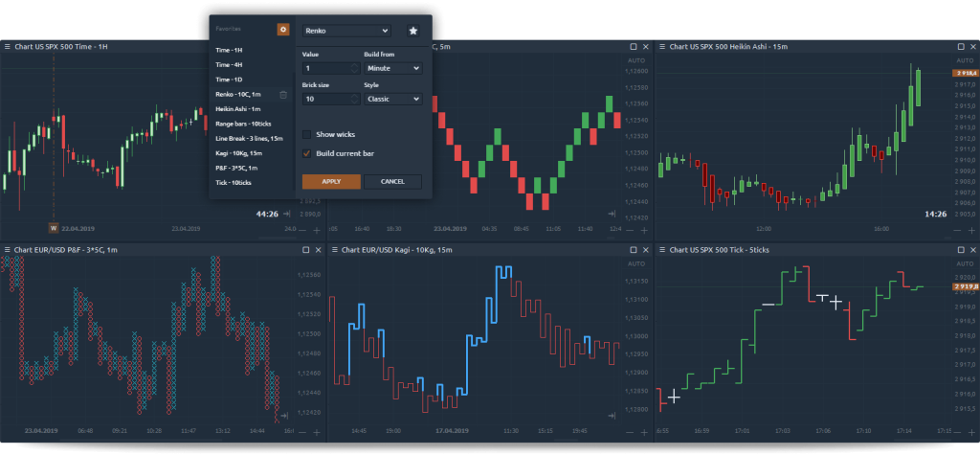Viewport: 980px width, 455px height.
Task: Maximize the EUR/USD Kagi chart panel
Action: (x=634, y=250)
